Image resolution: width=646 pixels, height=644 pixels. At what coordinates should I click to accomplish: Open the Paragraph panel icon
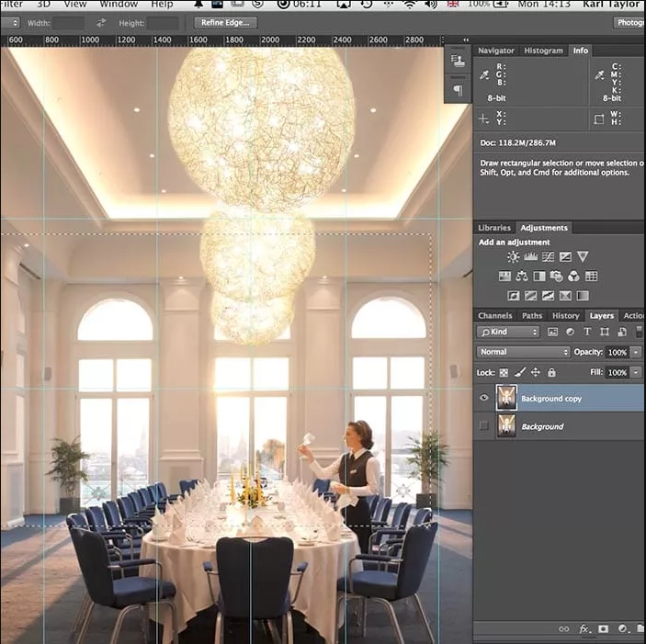(458, 90)
